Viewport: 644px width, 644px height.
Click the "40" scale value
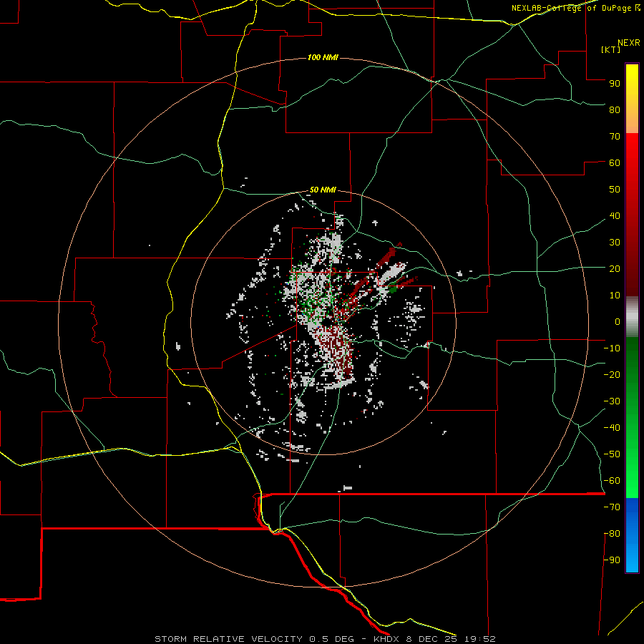point(615,216)
